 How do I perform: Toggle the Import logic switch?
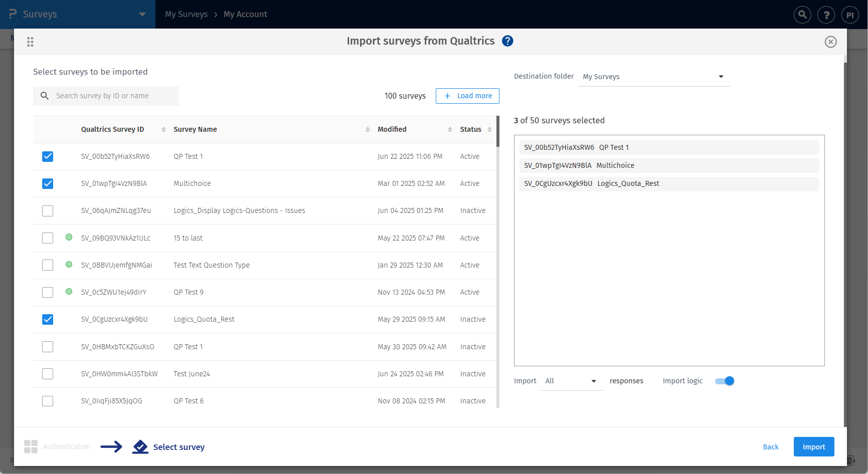click(725, 381)
